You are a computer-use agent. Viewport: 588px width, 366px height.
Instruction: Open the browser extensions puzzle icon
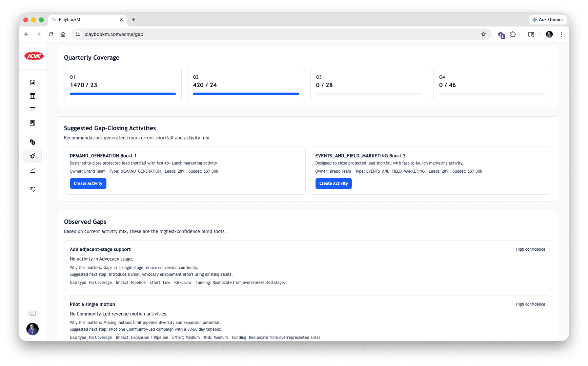[513, 34]
